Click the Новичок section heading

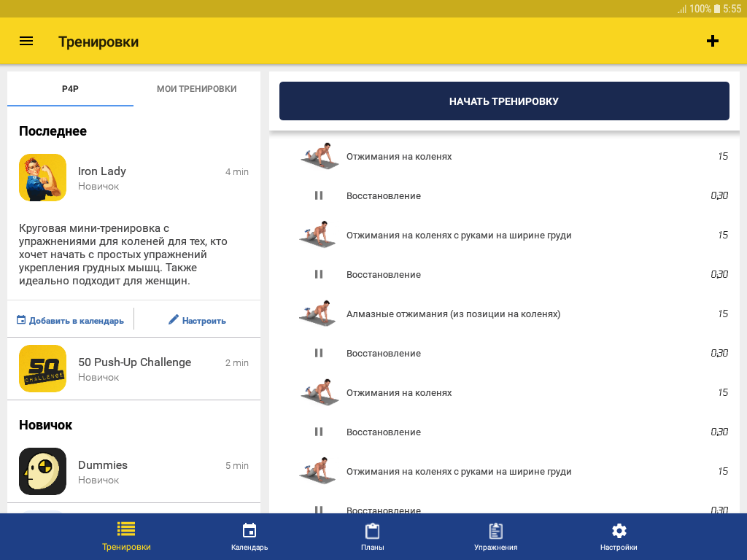coord(45,425)
